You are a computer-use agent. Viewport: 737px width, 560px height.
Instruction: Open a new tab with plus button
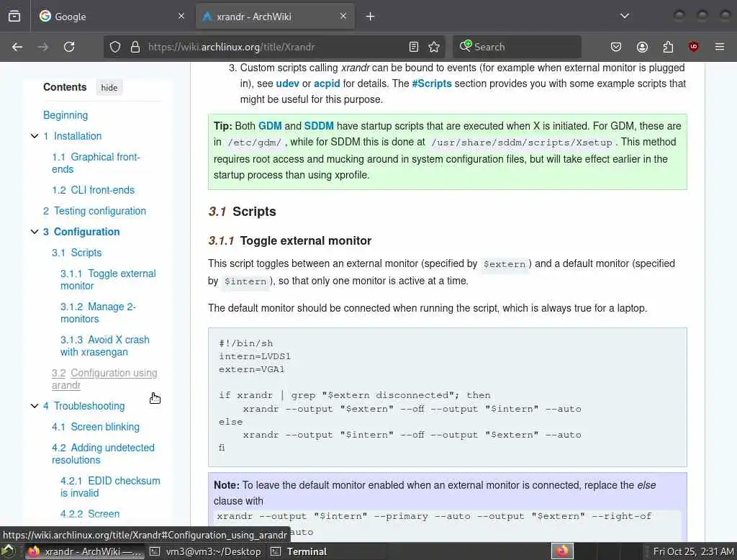(x=371, y=17)
